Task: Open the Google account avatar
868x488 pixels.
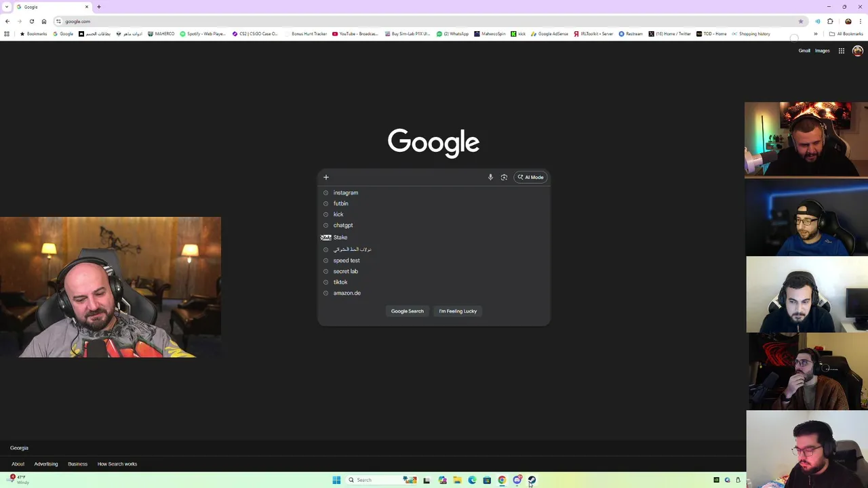Action: pyautogui.click(x=858, y=51)
